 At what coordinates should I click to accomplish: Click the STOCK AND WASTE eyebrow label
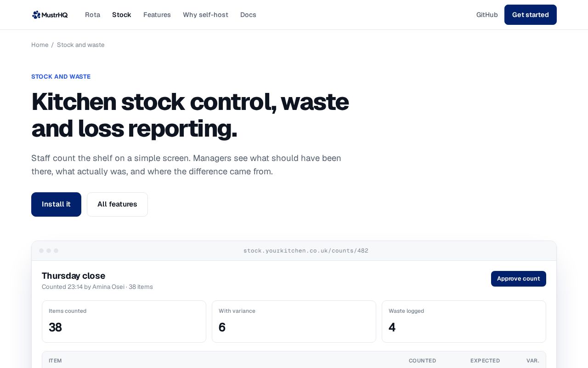[61, 76]
